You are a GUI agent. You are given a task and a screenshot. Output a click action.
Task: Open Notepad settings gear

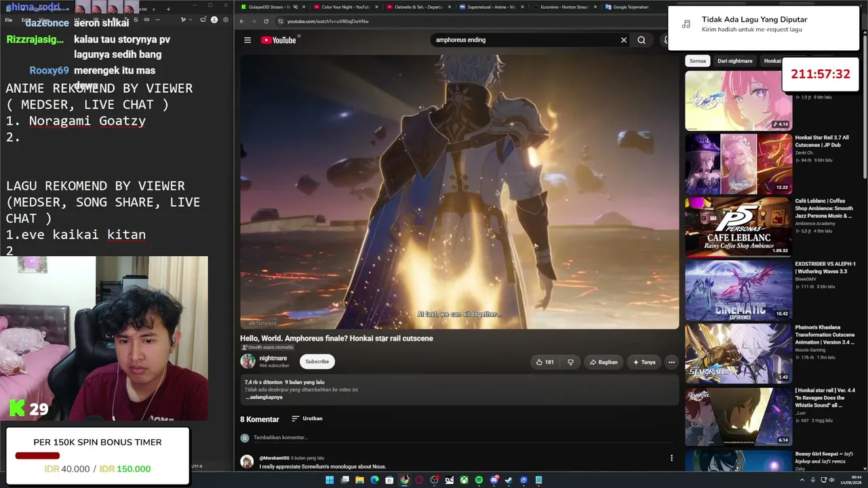226,20
